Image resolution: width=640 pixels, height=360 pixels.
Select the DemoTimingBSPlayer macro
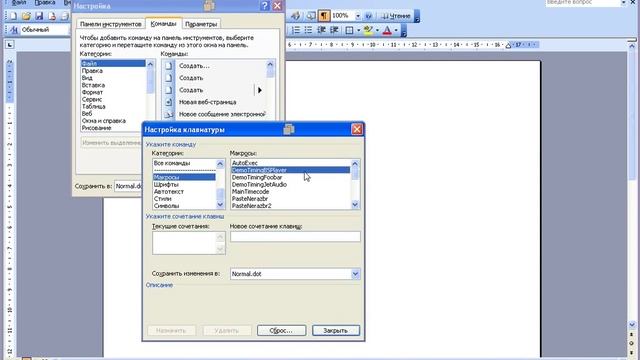coord(290,170)
